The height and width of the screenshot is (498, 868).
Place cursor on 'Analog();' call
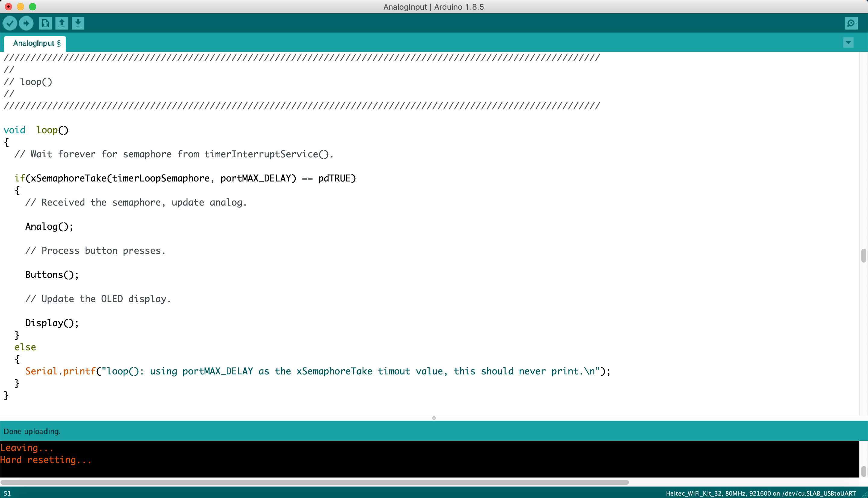pos(49,226)
